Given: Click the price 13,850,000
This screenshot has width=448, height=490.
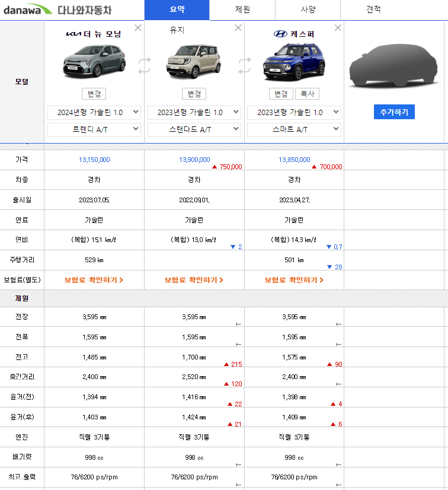Looking at the screenshot, I should (294, 160).
